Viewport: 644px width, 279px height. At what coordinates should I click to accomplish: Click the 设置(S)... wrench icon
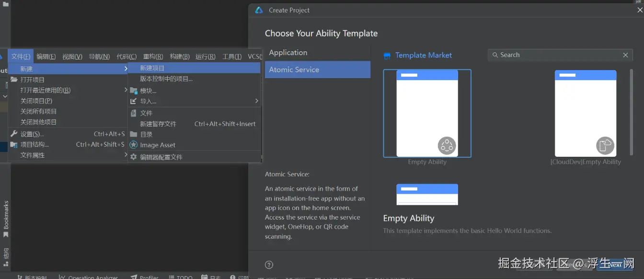pyautogui.click(x=14, y=134)
